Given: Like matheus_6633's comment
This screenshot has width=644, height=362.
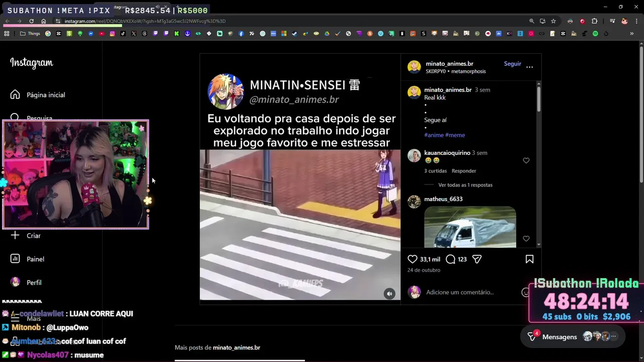Looking at the screenshot, I should pyautogui.click(x=526, y=239).
